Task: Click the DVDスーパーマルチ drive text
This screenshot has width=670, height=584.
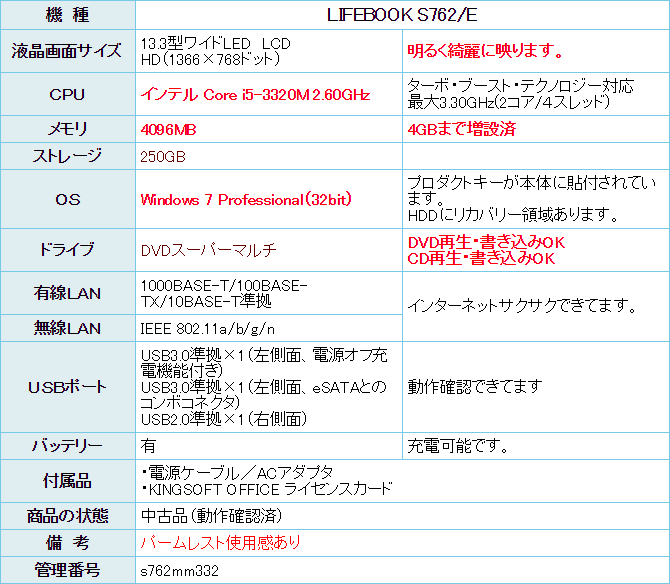Action: point(209,250)
